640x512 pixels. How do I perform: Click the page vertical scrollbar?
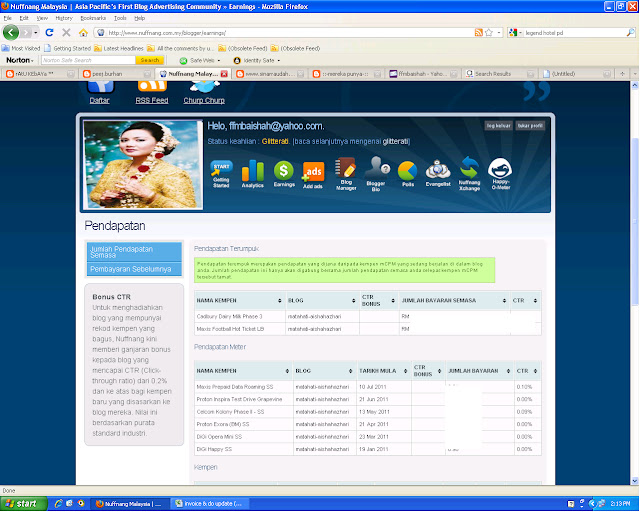point(635,223)
